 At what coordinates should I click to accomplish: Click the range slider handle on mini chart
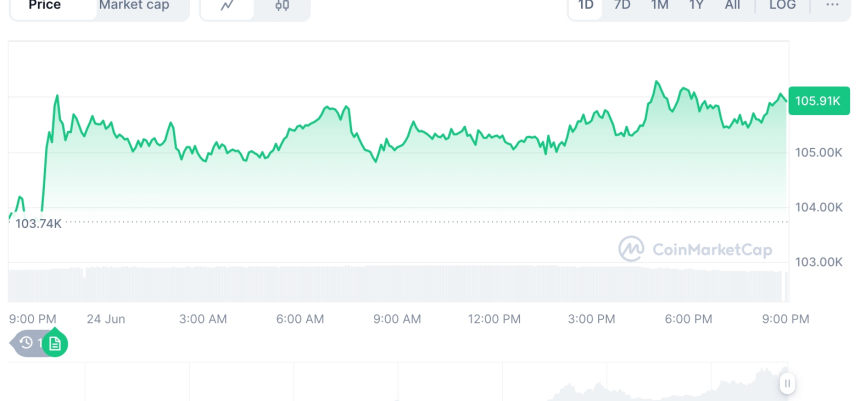pyautogui.click(x=788, y=383)
